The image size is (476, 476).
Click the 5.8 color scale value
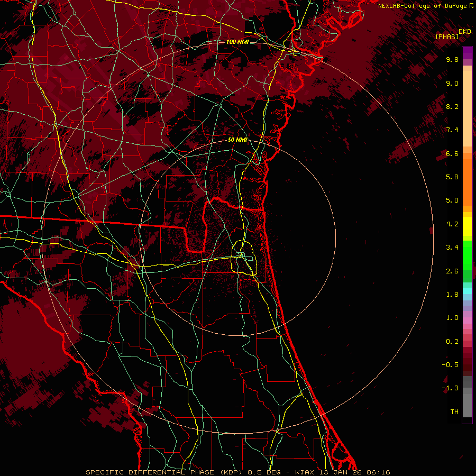click(452, 177)
